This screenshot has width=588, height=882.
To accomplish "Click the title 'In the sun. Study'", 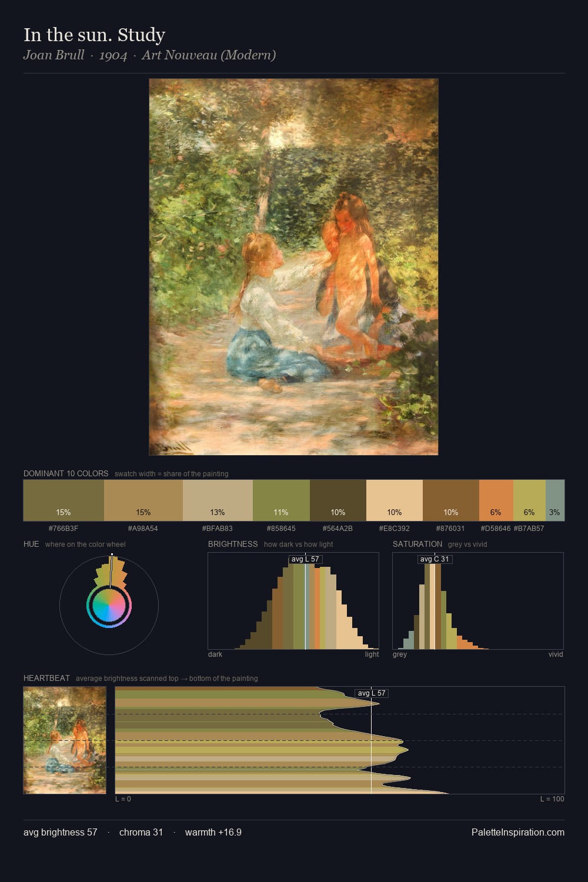I will point(94,35).
